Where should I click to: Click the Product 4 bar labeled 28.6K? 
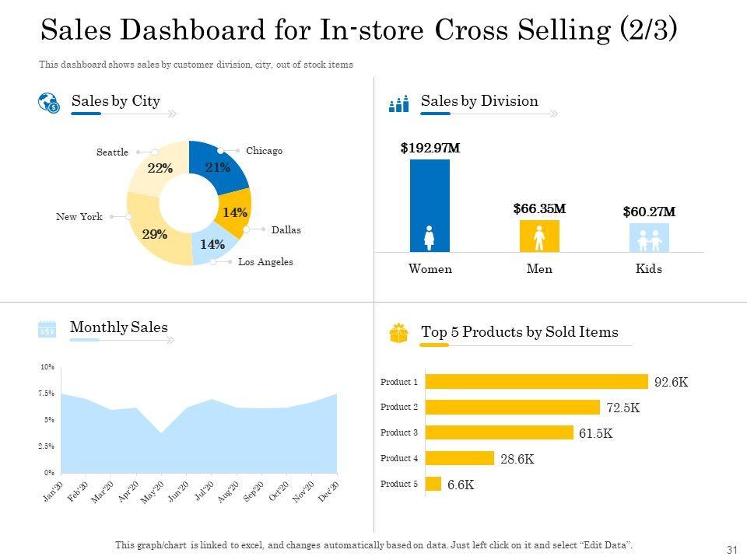(461, 458)
